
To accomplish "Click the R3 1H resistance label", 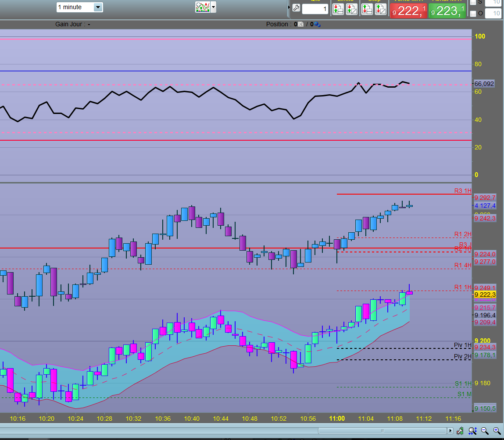I will [462, 191].
